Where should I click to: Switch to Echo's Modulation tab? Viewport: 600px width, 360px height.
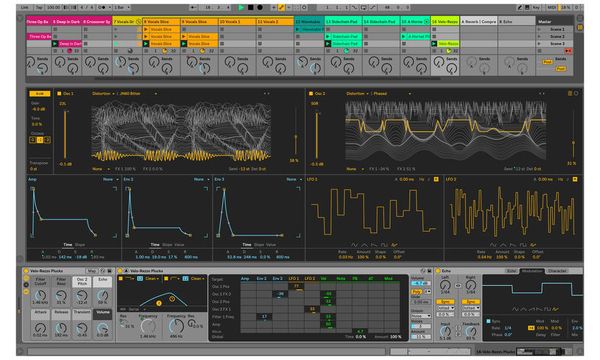click(x=532, y=271)
